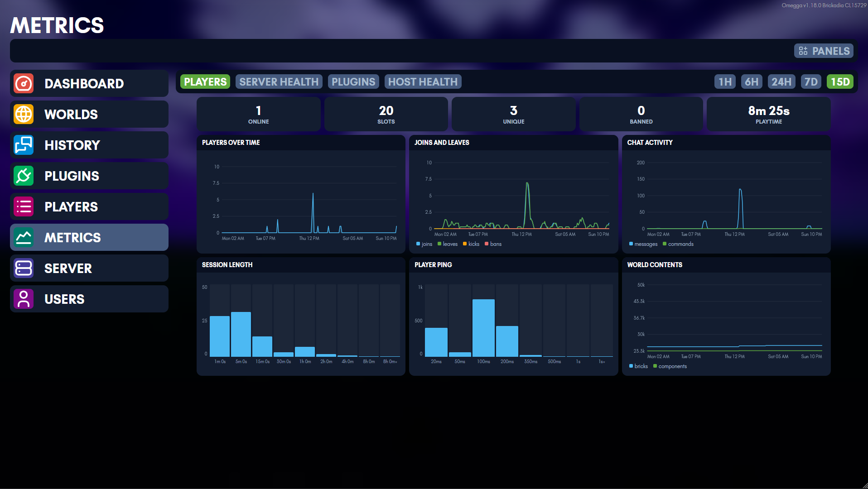Open USERS sidebar entry
This screenshot has width=868, height=489.
[x=89, y=299]
